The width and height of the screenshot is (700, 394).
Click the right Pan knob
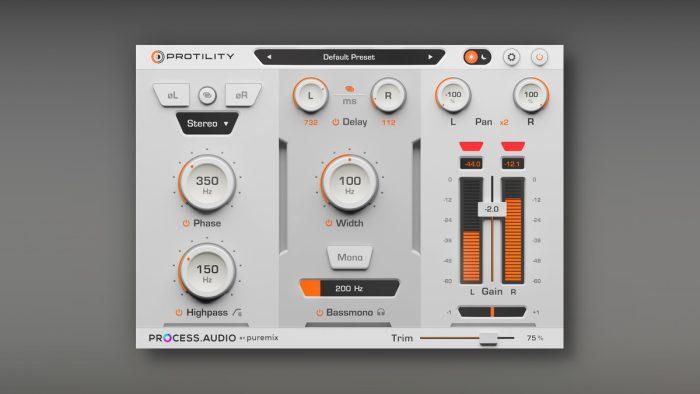[531, 95]
